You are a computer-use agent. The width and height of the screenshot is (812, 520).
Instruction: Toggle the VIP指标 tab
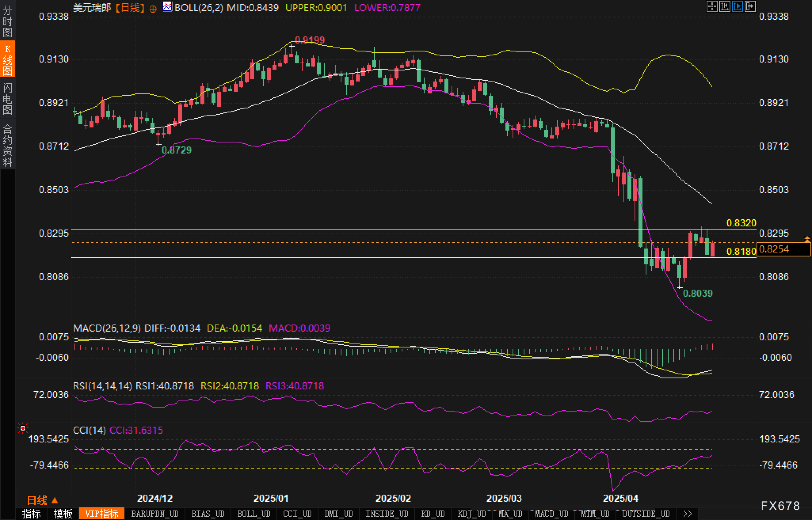[x=102, y=514]
